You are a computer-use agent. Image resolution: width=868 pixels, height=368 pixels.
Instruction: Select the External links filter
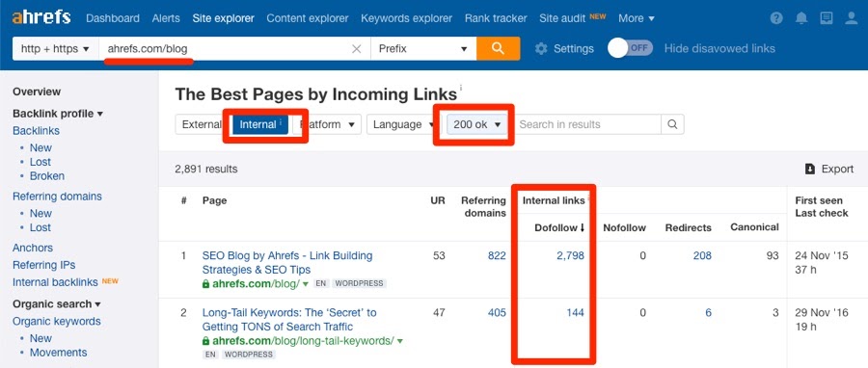(x=202, y=124)
